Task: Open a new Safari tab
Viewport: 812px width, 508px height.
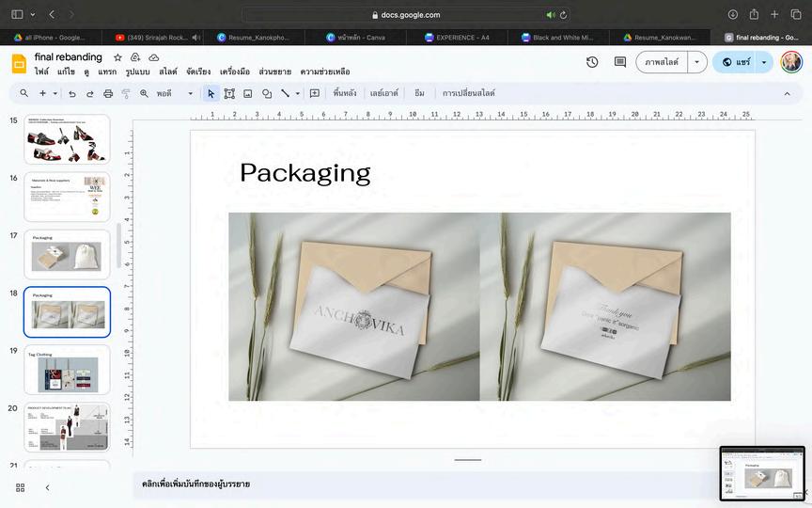Action: pos(774,14)
